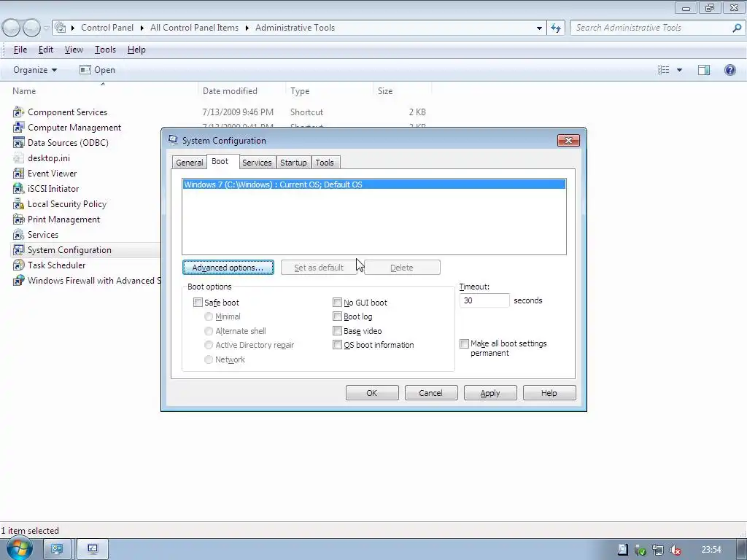
Task: Sort by the Date modified column
Action: 230,91
